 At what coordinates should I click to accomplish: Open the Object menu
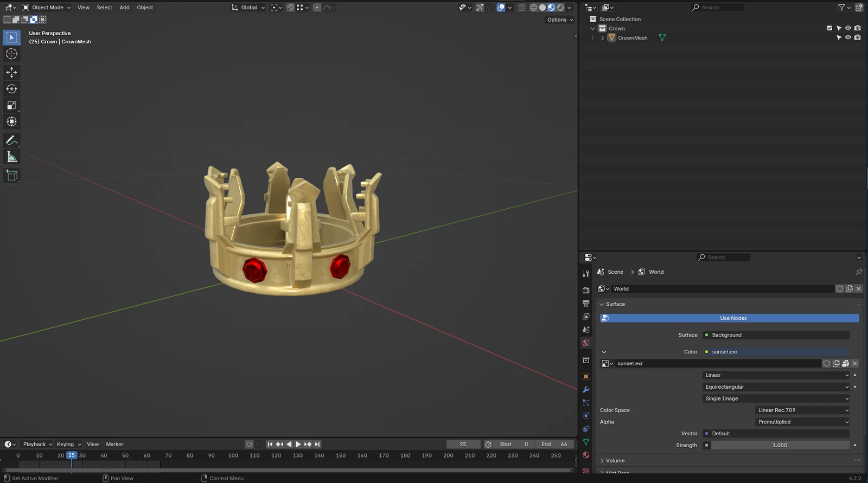tap(145, 8)
